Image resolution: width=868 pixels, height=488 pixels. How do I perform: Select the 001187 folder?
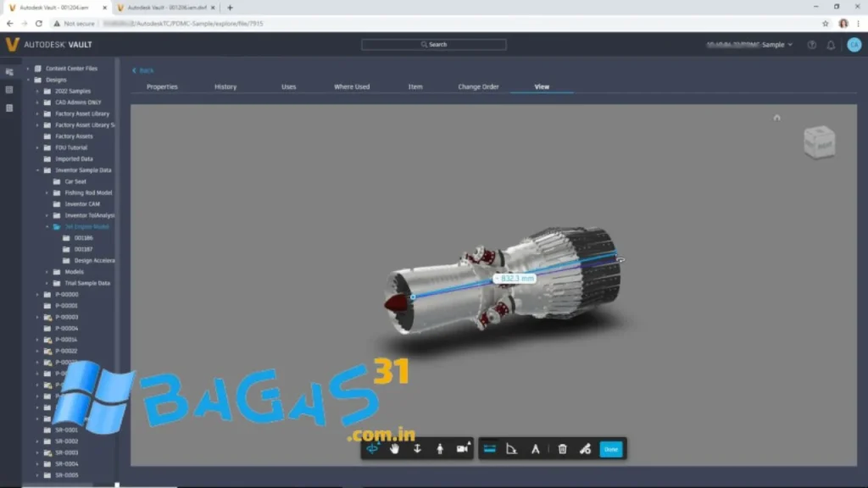coord(83,249)
